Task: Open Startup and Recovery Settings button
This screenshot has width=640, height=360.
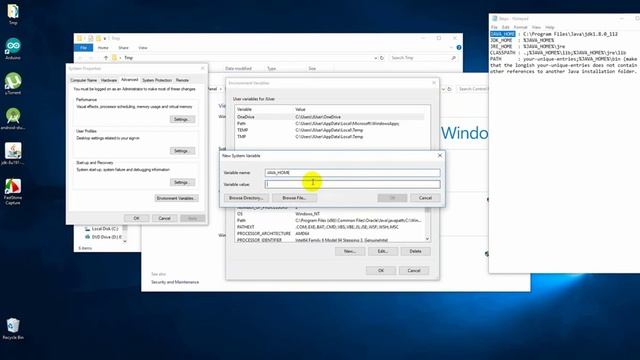Action: click(182, 182)
